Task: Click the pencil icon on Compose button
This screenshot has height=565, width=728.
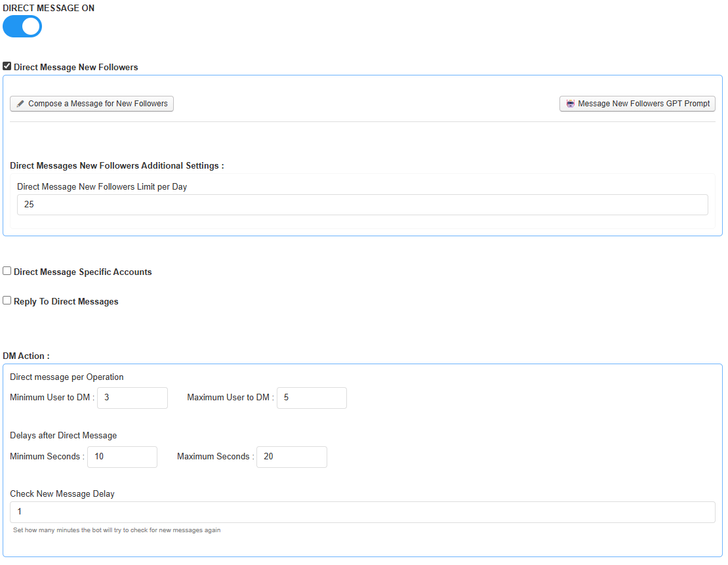Action: (x=20, y=104)
